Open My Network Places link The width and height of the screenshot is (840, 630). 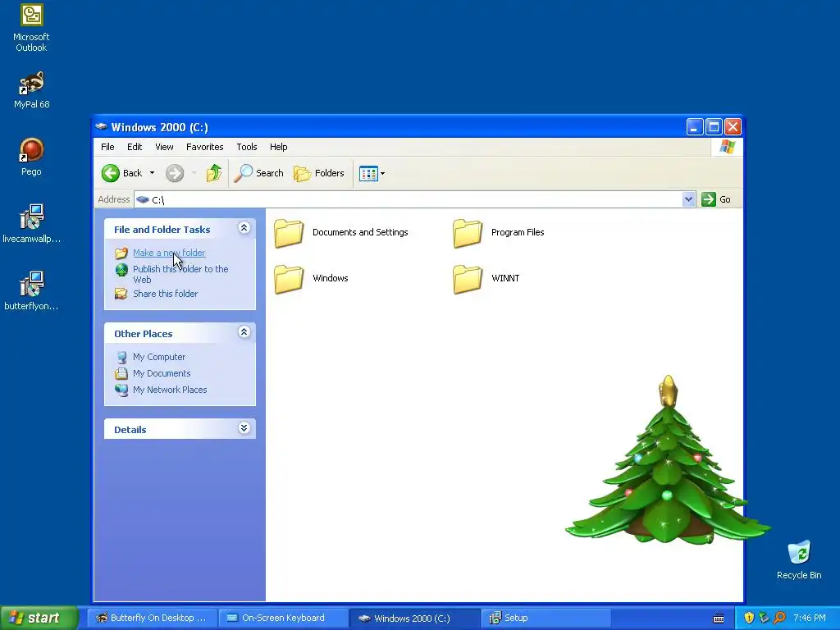170,390
